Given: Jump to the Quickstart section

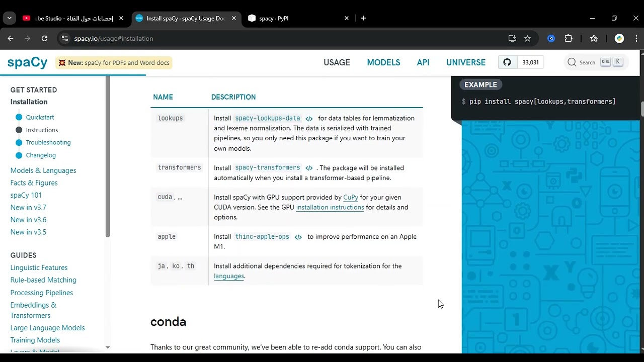Looking at the screenshot, I should tap(40, 117).
